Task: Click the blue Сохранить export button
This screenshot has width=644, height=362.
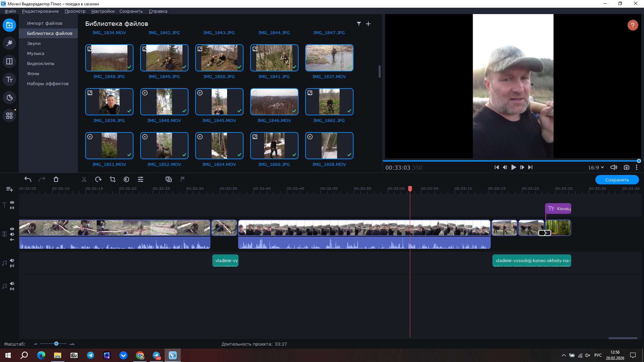Action: 616,180
